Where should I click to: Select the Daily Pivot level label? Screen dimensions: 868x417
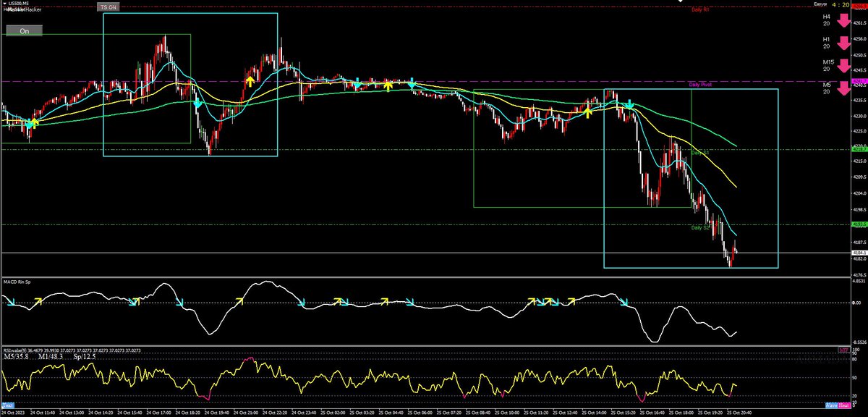(x=700, y=85)
